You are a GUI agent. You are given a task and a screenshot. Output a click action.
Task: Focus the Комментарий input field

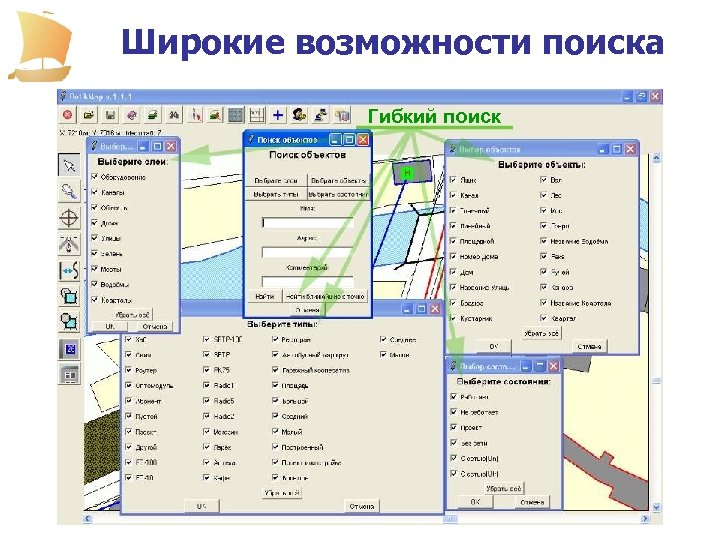pyautogui.click(x=307, y=281)
